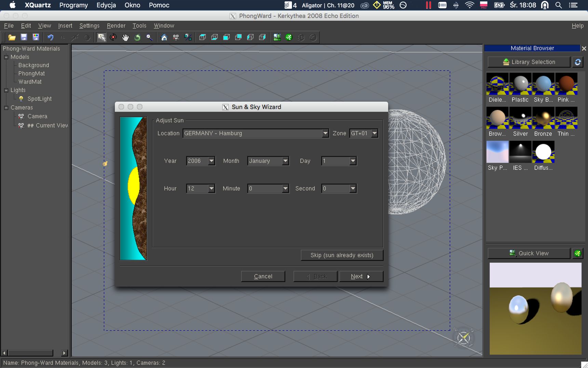Refresh the material library with blue arrows
The image size is (588, 368).
point(578,62)
